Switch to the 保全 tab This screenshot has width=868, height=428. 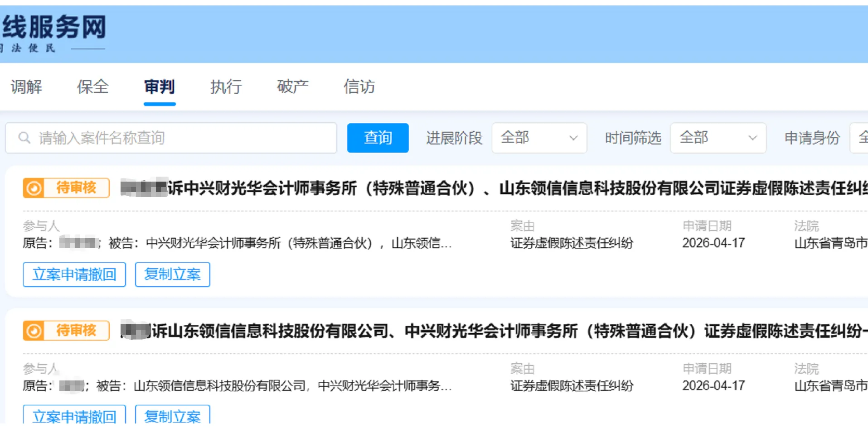click(x=93, y=87)
